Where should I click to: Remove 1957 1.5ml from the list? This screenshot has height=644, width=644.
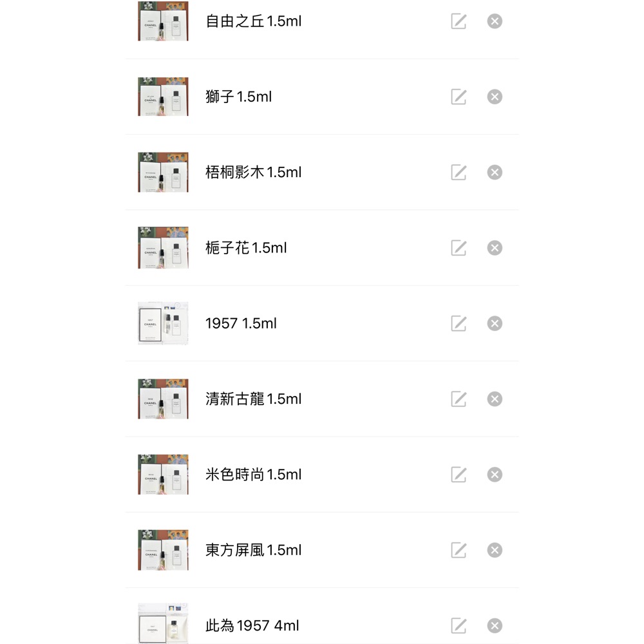[x=495, y=323]
